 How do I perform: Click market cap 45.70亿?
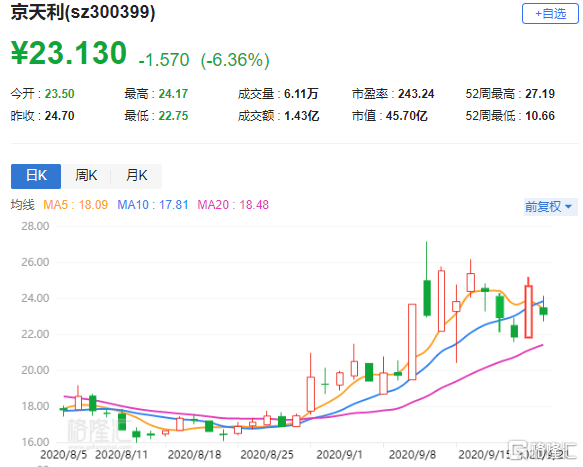pos(406,116)
